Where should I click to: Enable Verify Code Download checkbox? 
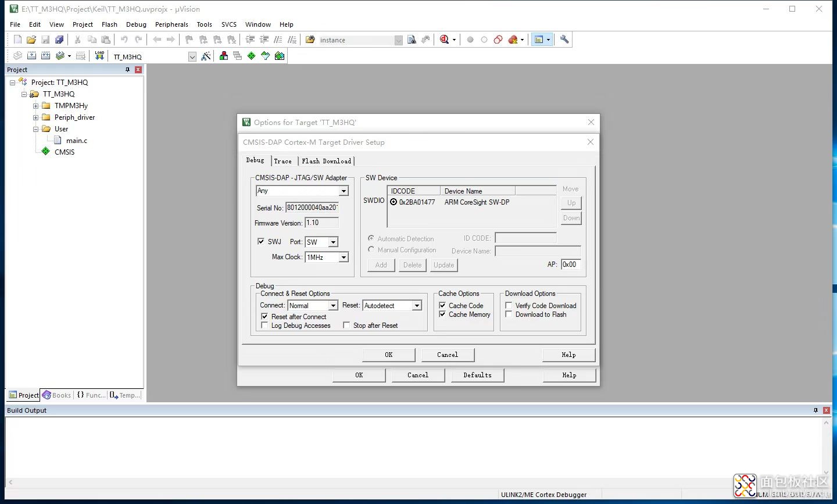click(x=509, y=305)
